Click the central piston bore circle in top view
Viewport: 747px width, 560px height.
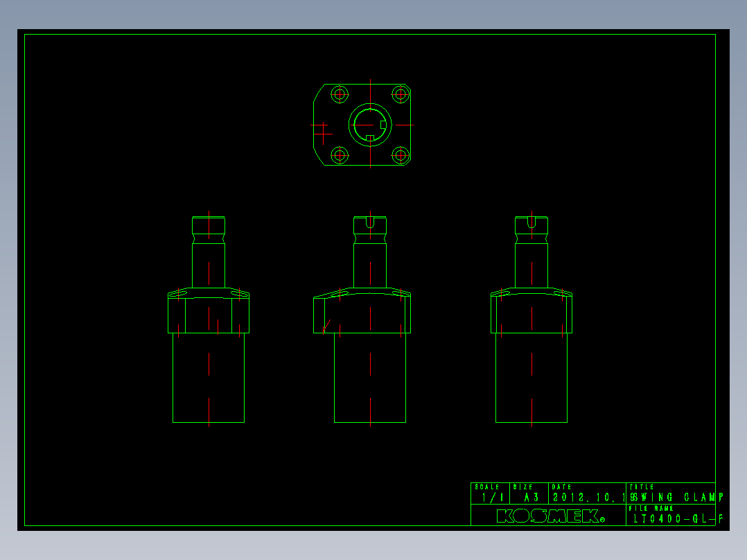click(x=370, y=125)
